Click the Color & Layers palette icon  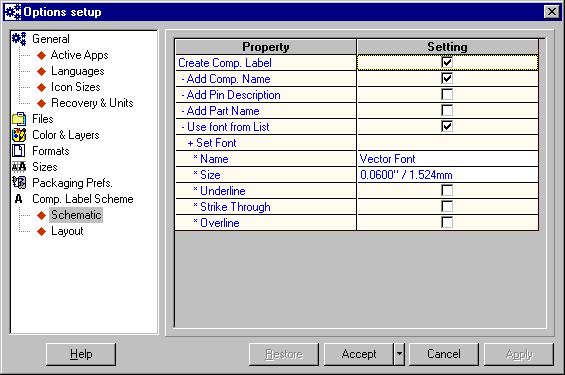coord(19,135)
